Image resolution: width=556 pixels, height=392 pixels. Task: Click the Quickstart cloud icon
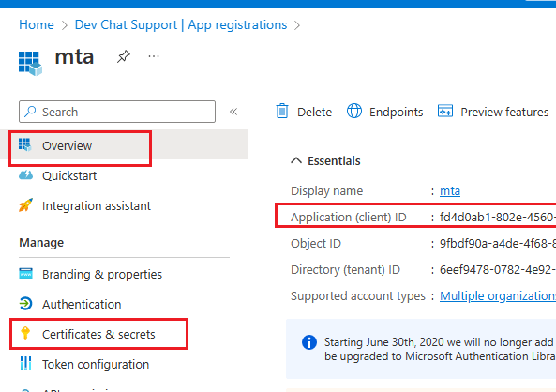click(x=25, y=175)
